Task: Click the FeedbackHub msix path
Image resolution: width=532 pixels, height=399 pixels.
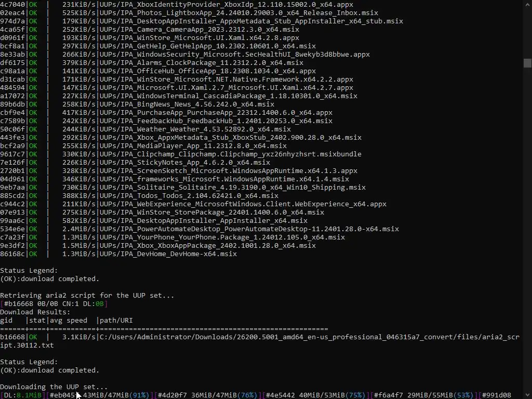Action: tap(216, 121)
